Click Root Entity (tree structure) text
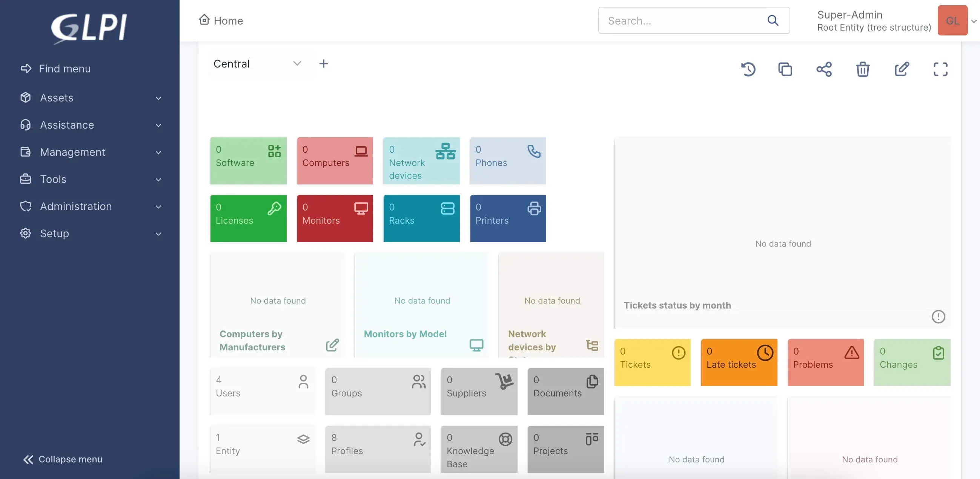Viewport: 980px width, 479px height. [874, 28]
